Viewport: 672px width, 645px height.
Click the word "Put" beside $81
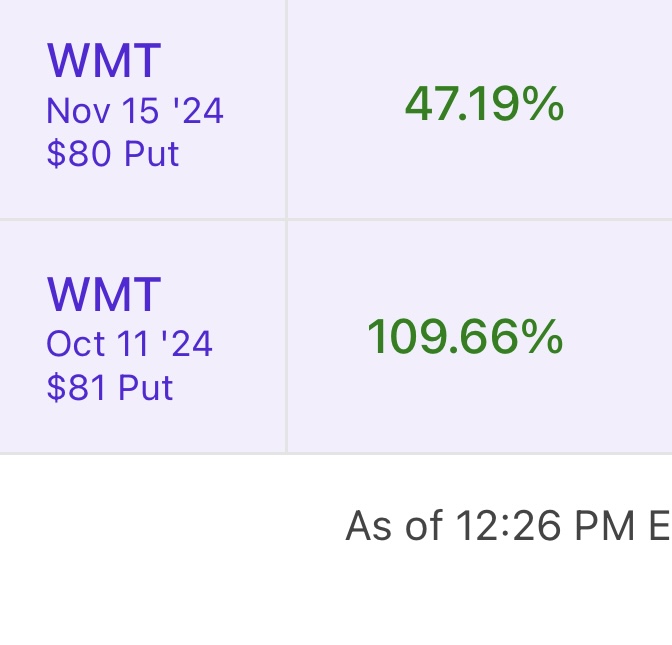click(x=146, y=387)
